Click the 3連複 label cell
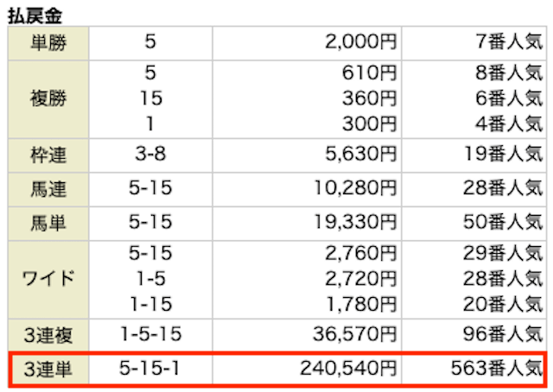 tap(48, 335)
